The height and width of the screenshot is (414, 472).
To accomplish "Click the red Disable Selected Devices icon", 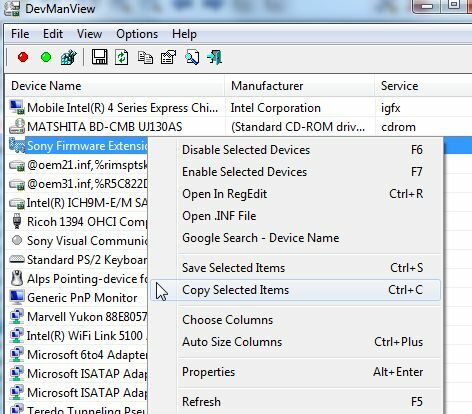I will [x=23, y=57].
